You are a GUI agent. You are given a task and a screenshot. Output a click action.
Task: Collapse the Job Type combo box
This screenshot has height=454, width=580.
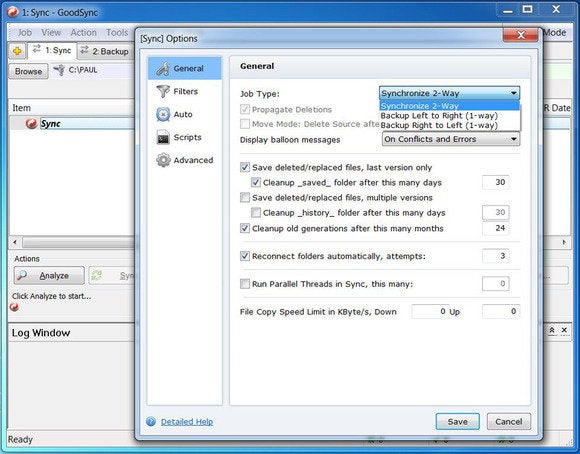[x=513, y=93]
